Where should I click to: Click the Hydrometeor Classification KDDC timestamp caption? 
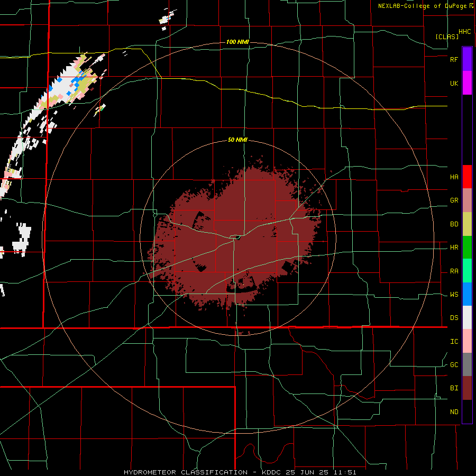point(240,472)
